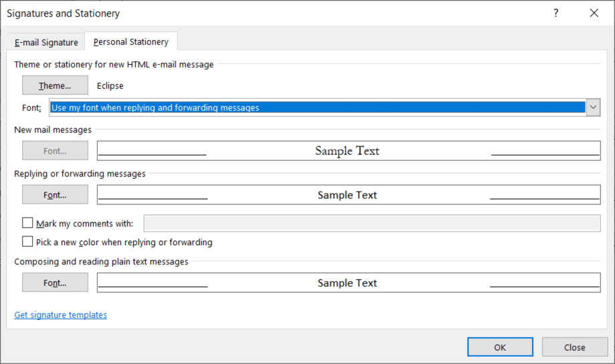Click the stationery Font combo box
The image size is (615, 364).
[x=317, y=108]
